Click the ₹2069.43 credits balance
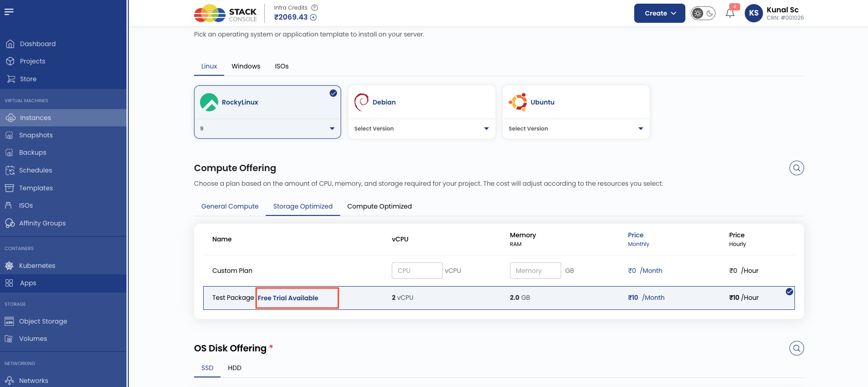 pos(291,17)
